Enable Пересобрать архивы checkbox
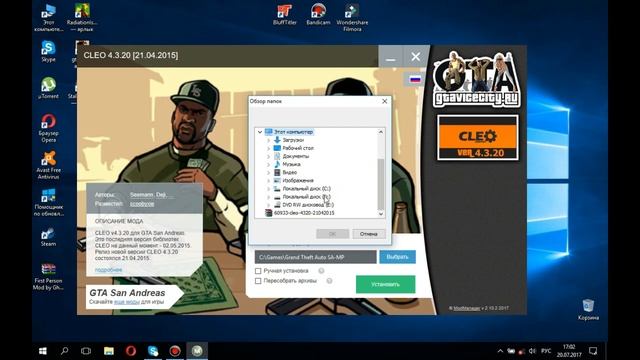 pyautogui.click(x=258, y=281)
